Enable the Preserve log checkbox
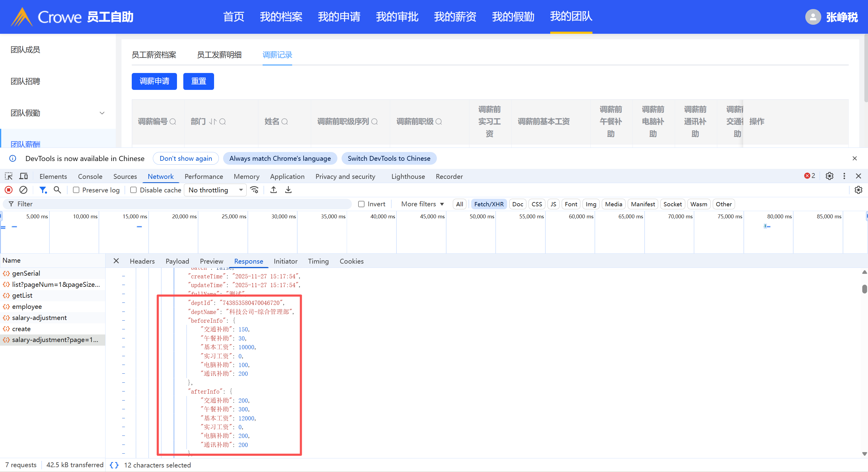Screen dimensions: 868x472 pos(76,190)
